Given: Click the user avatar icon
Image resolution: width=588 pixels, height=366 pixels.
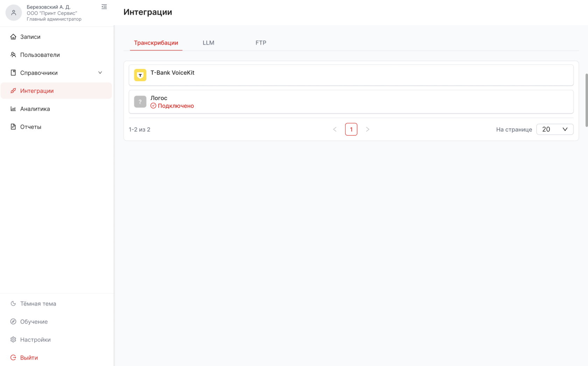Looking at the screenshot, I should [14, 13].
